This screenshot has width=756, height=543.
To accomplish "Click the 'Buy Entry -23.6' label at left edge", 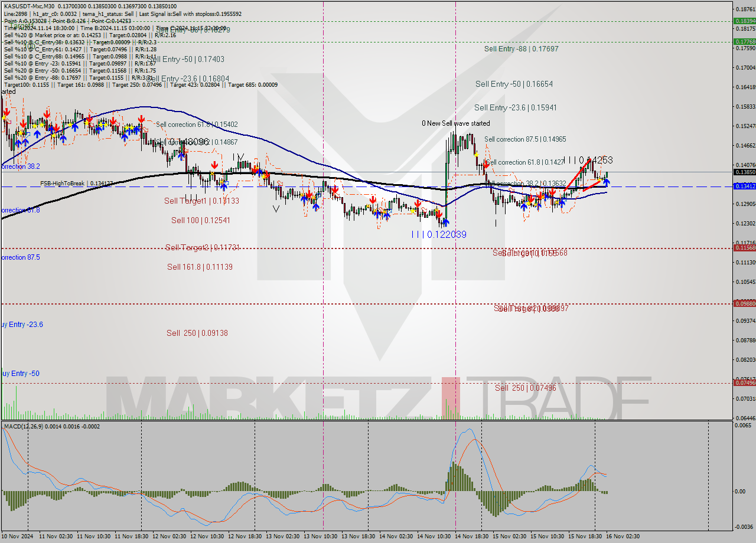I will [21, 325].
